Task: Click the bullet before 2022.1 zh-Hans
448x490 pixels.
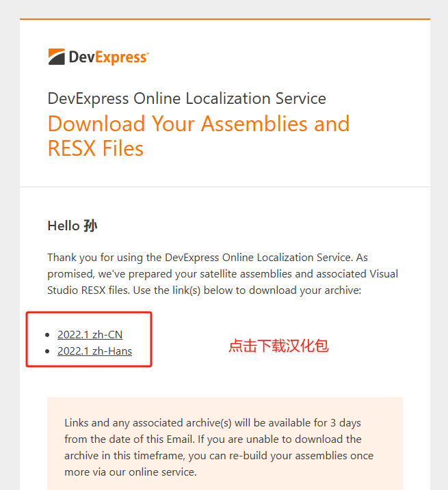Action: (x=47, y=351)
